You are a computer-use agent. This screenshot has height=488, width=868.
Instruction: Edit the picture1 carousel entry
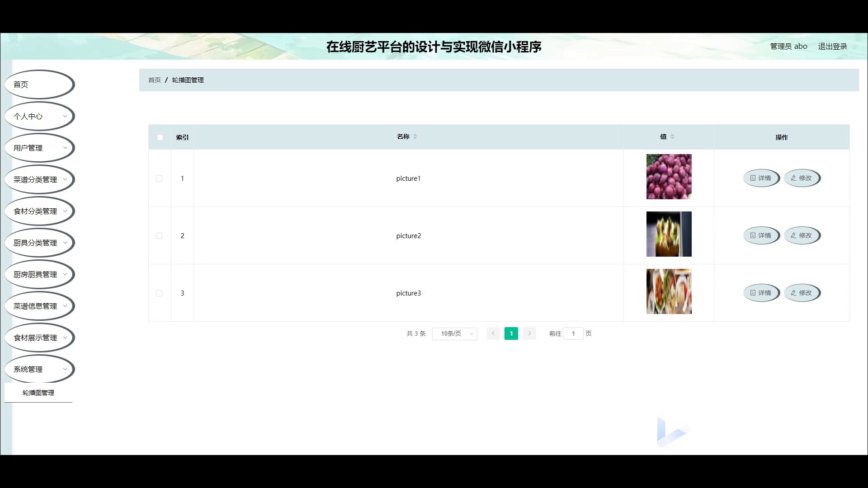pyautogui.click(x=802, y=178)
